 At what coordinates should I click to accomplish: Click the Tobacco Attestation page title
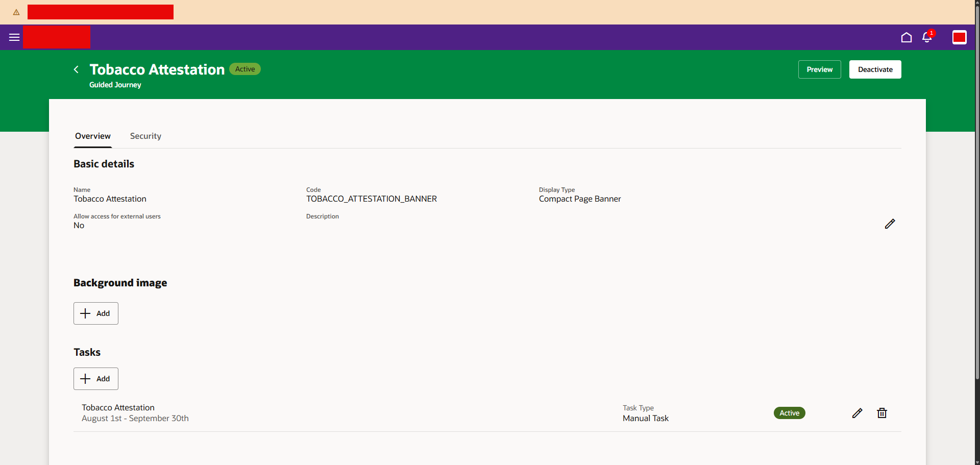tap(157, 69)
